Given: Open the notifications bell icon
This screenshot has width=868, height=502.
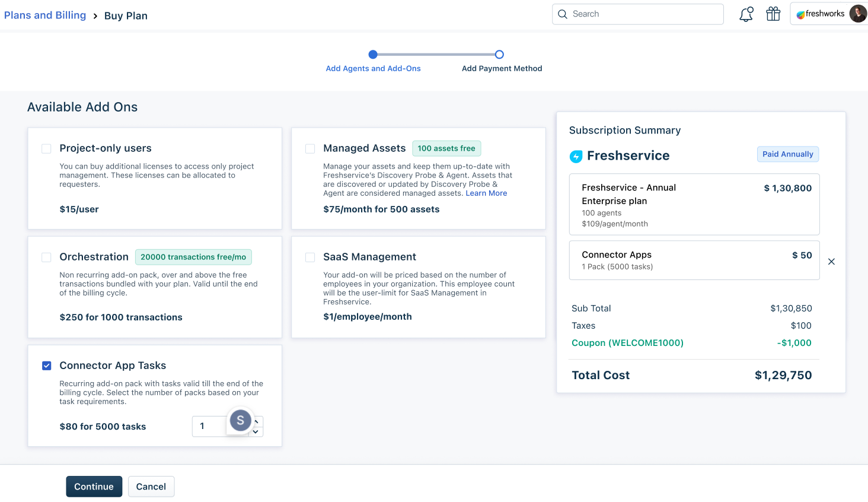Looking at the screenshot, I should tap(746, 14).
